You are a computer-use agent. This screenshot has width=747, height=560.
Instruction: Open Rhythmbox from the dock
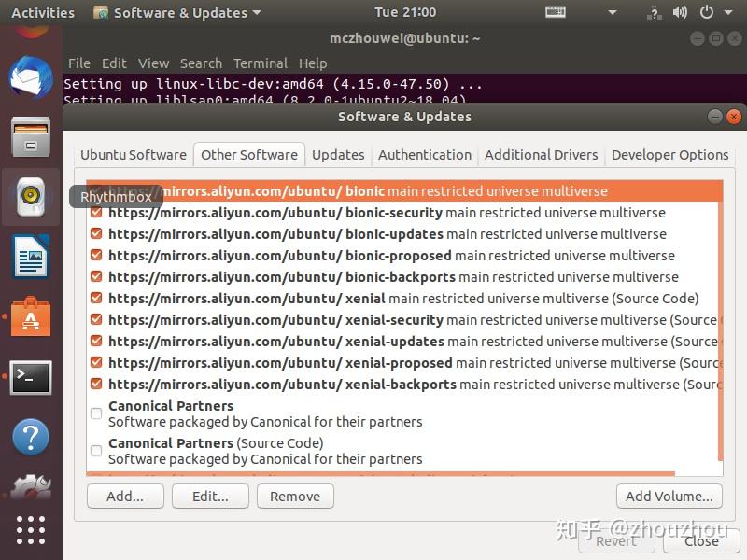coord(28,199)
